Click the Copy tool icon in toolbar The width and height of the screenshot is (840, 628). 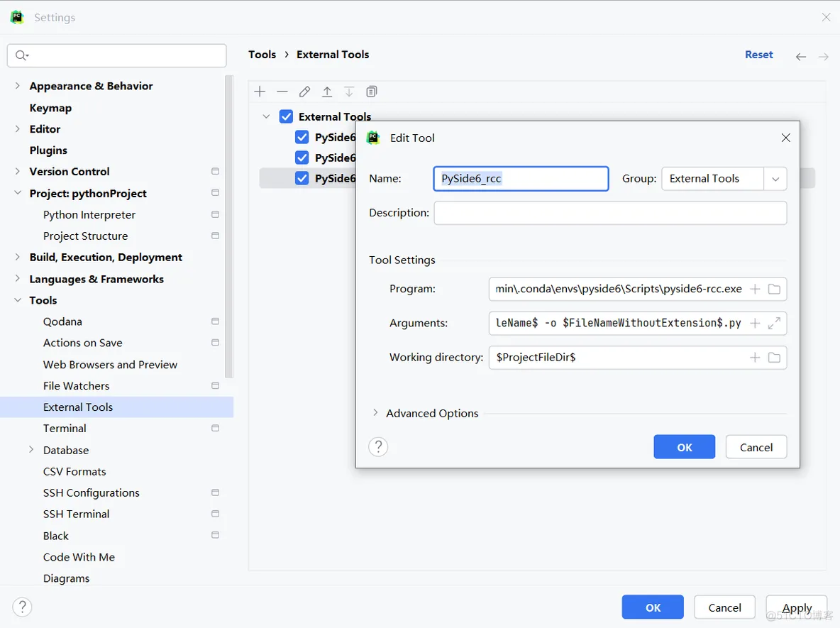372,92
